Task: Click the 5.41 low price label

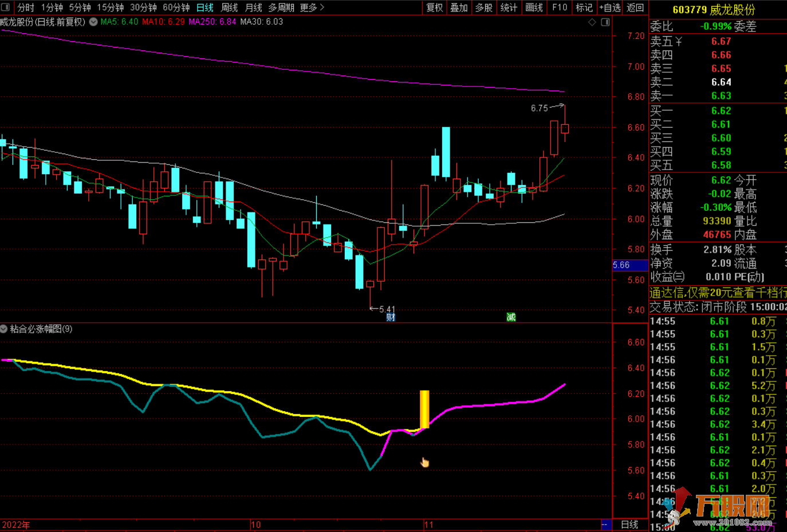Action: coord(387,309)
